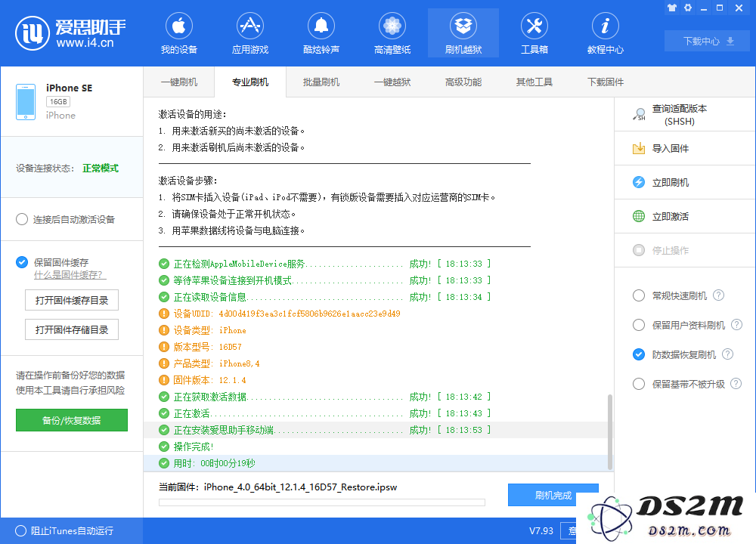Open 什么是固件缓存? help link
This screenshot has height=544, width=756.
coord(68,275)
